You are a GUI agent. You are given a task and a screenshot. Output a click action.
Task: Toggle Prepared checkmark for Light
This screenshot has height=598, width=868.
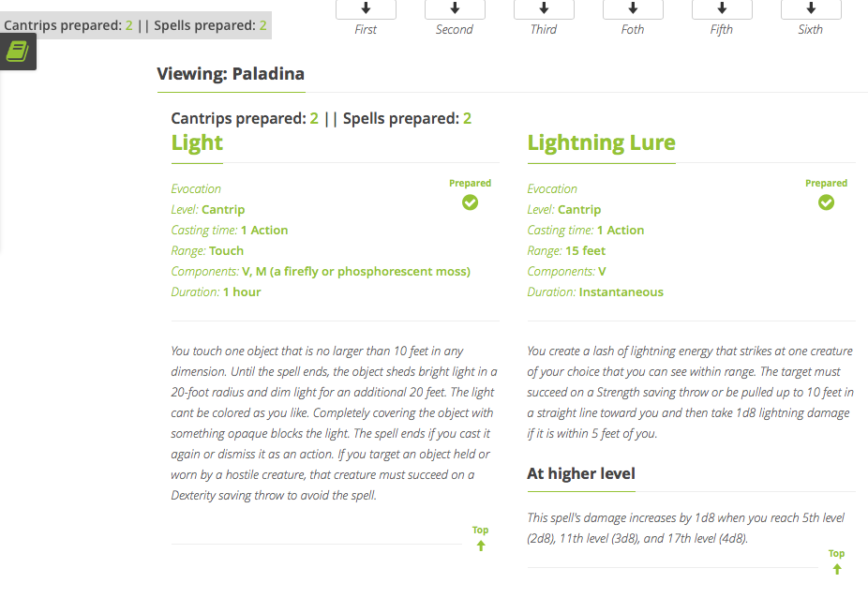[470, 202]
